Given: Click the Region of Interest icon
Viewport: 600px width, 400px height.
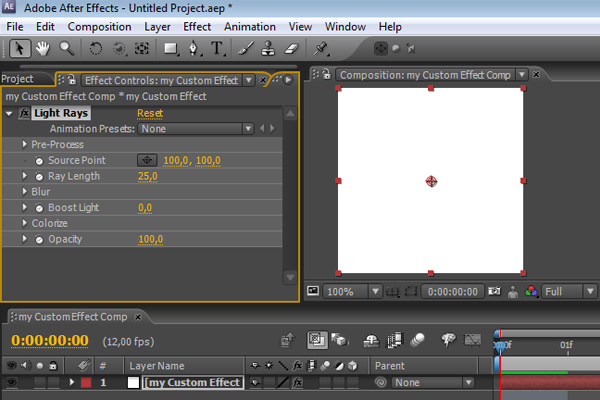Looking at the screenshot, I should [411, 291].
